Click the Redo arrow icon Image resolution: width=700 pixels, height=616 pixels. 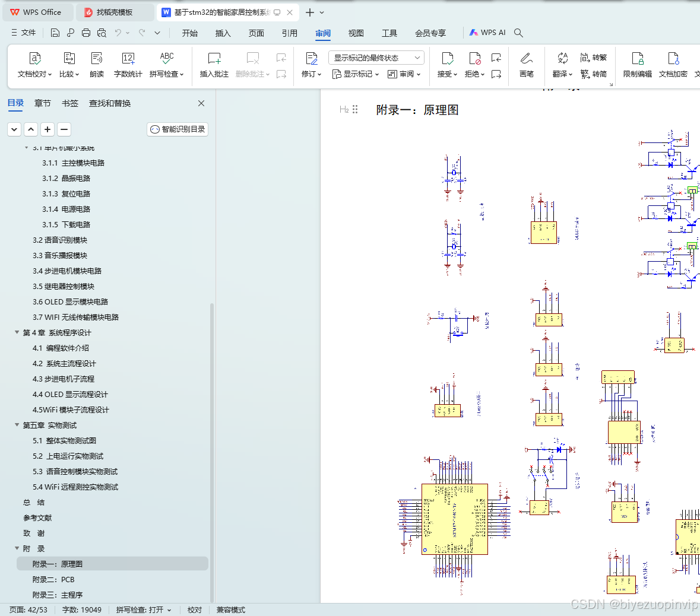(x=142, y=33)
